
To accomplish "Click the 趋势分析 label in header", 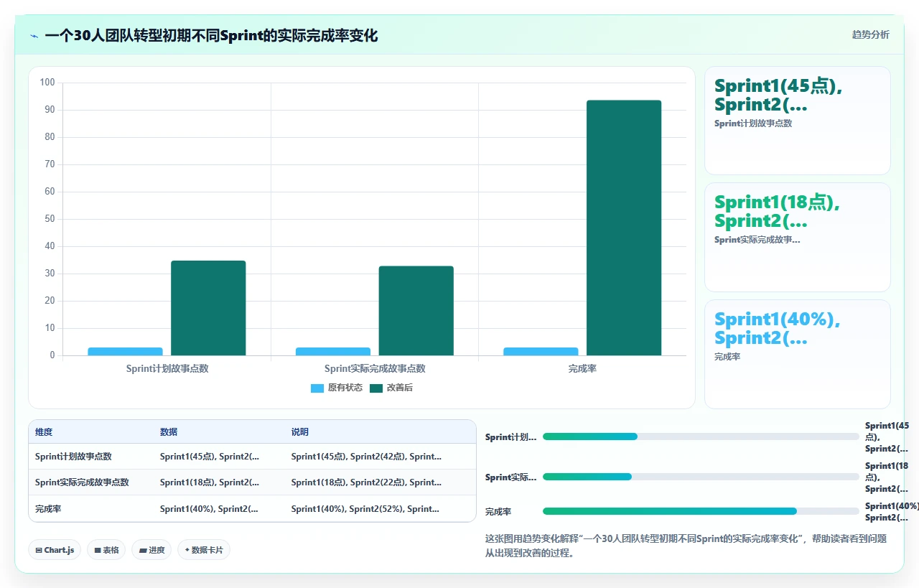I will pos(870,34).
